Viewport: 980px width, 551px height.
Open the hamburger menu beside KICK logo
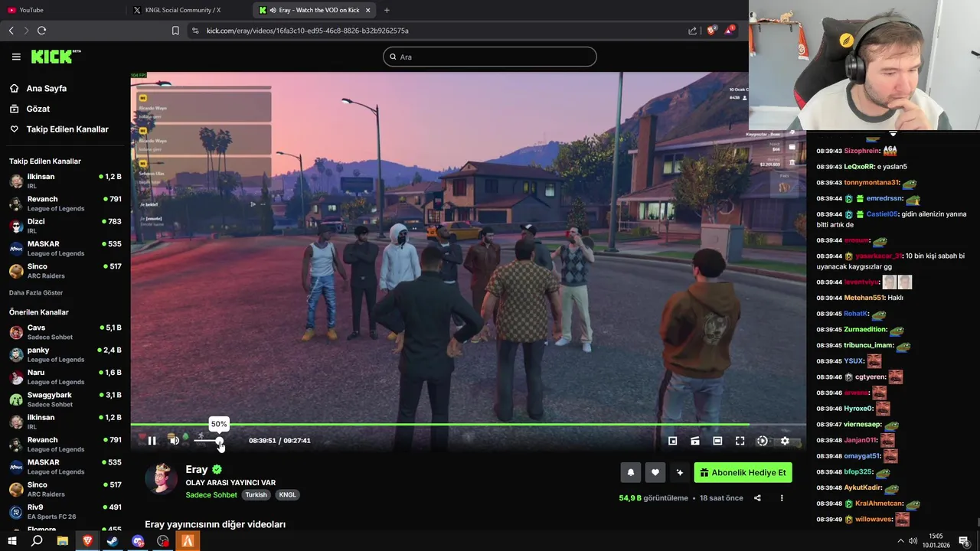pyautogui.click(x=16, y=57)
